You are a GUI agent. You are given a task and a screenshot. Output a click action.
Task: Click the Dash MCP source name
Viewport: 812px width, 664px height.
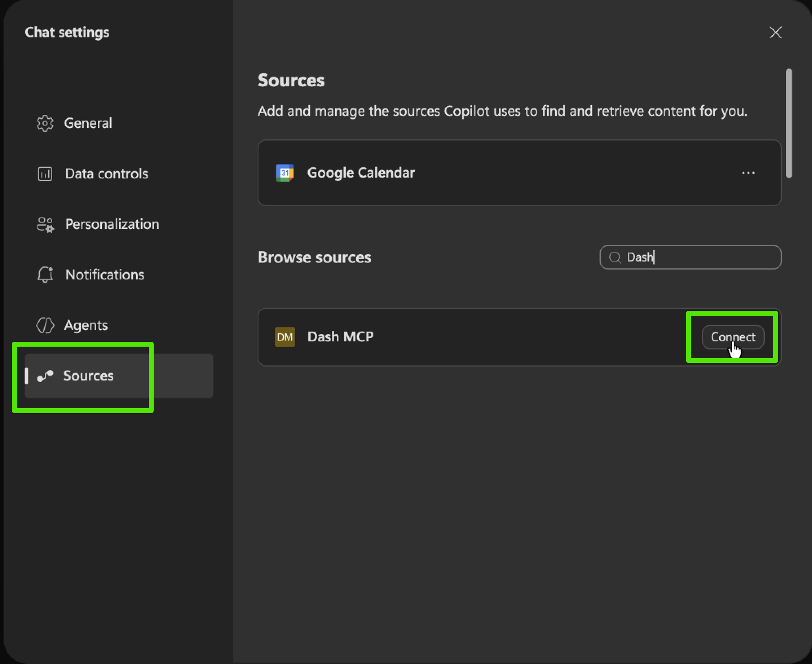click(x=340, y=337)
